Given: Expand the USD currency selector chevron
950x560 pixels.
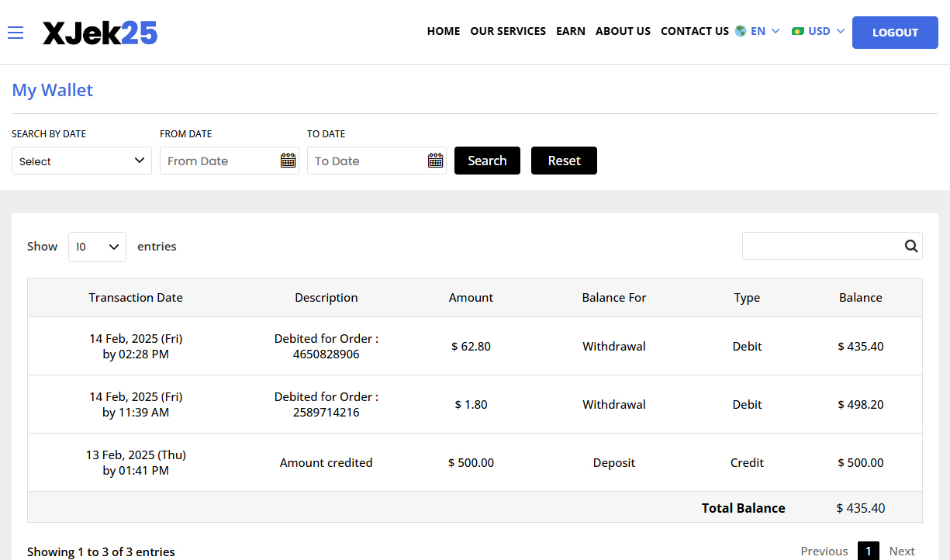Looking at the screenshot, I should coord(841,31).
